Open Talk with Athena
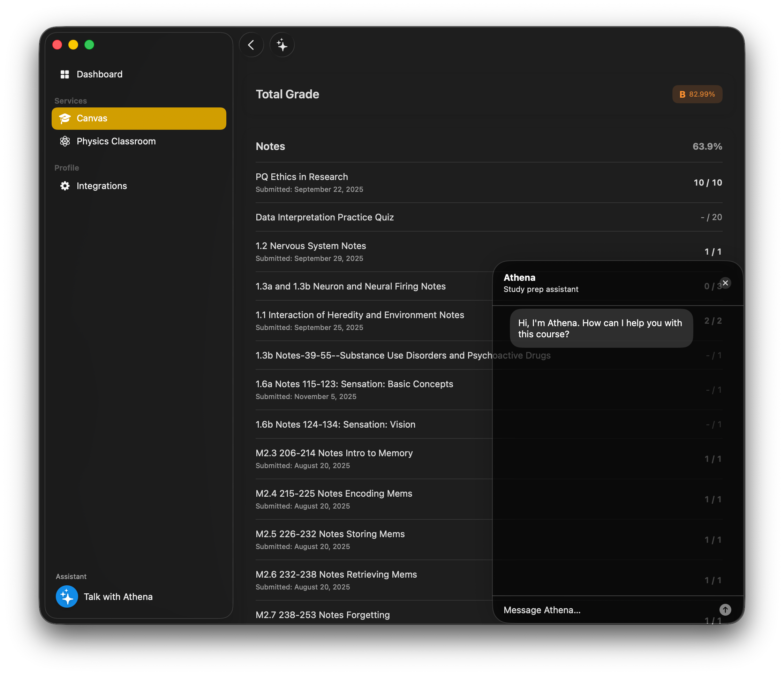Screen dimensions: 784x676 coord(118,596)
